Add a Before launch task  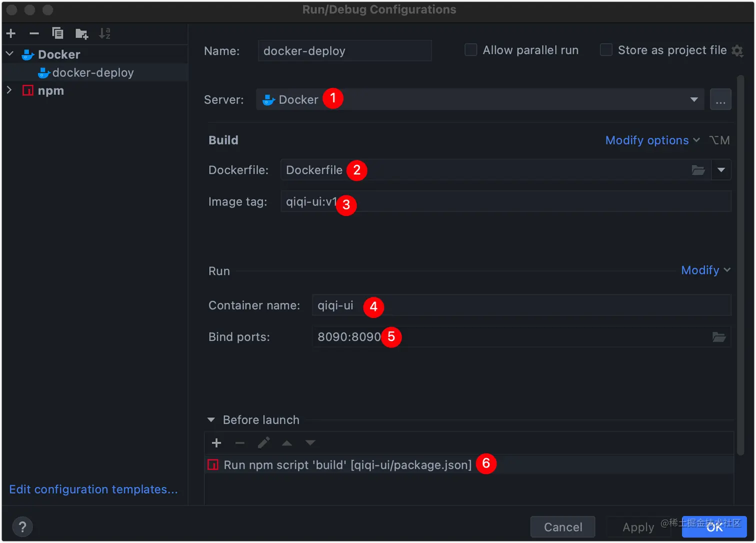click(x=216, y=443)
